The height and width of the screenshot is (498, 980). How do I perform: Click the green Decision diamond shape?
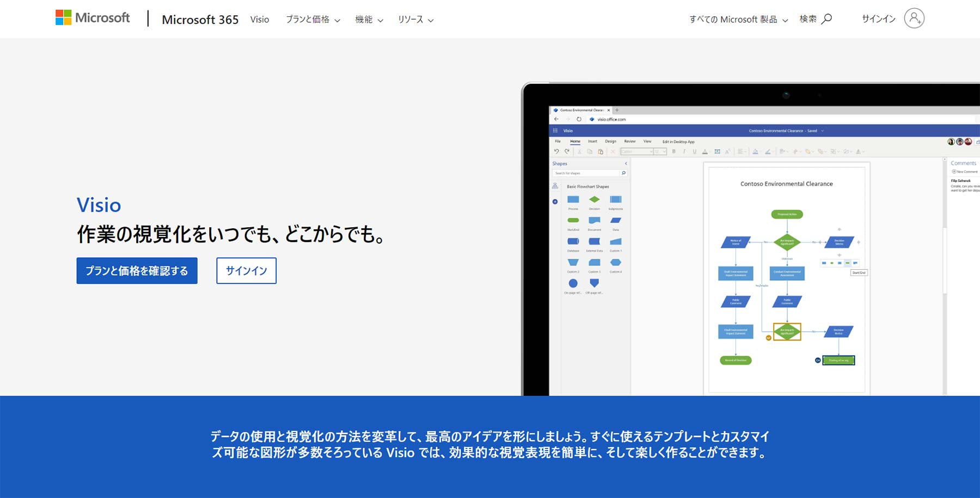595,199
